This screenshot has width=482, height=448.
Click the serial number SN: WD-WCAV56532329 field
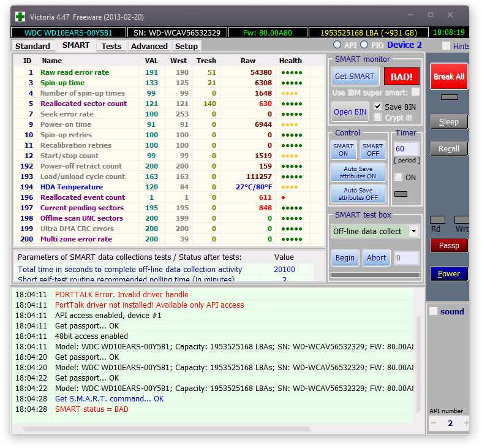(177, 32)
